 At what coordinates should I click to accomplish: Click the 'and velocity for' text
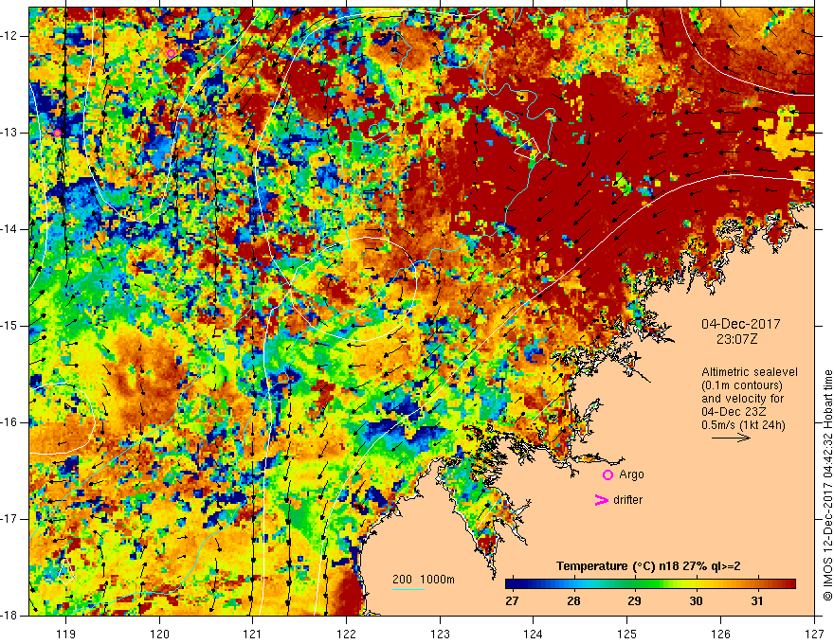[742, 399]
